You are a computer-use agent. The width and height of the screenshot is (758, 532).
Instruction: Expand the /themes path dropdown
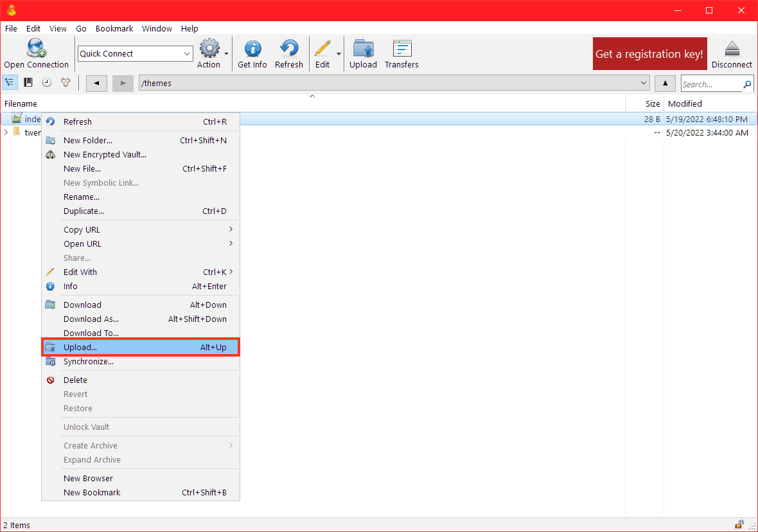tap(644, 83)
